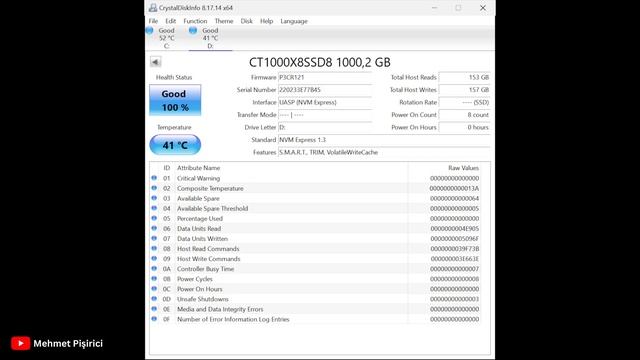Click the status dot of Host Read Commands row
640x360 pixels.
154,249
